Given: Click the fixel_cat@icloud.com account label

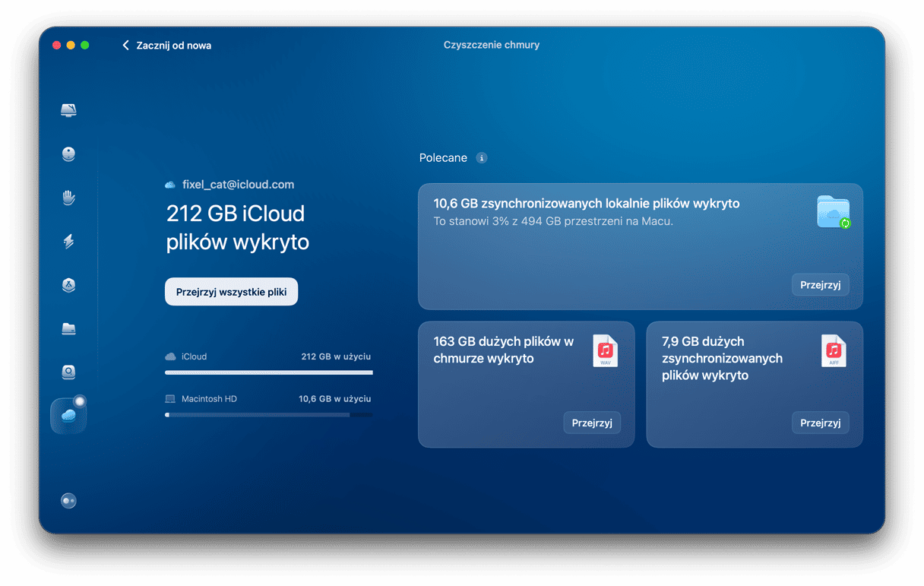Looking at the screenshot, I should [238, 185].
